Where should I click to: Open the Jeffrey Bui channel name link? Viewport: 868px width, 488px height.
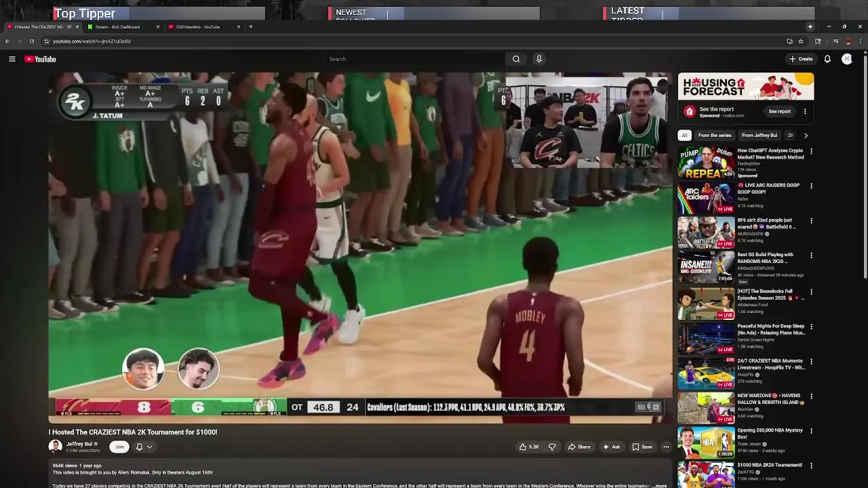(79, 444)
